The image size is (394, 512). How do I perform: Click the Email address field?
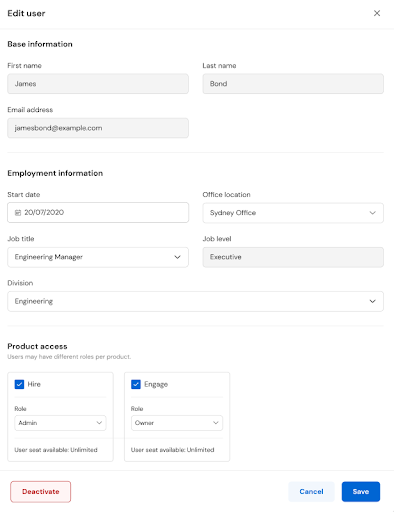(98, 128)
